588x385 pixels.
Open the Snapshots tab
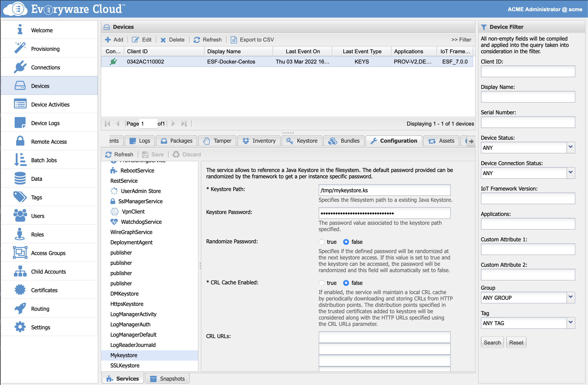tap(167, 378)
